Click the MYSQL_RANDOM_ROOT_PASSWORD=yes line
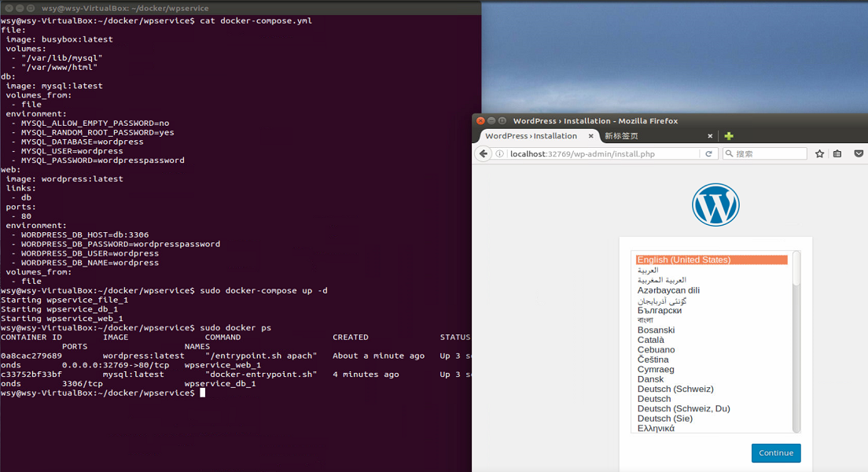The width and height of the screenshot is (868, 472). point(97,132)
